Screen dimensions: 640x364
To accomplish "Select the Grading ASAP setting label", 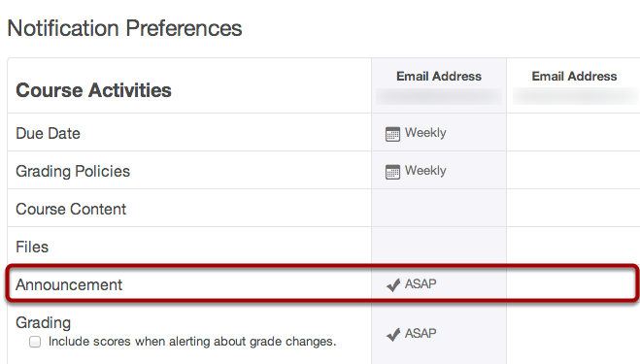I will click(421, 333).
